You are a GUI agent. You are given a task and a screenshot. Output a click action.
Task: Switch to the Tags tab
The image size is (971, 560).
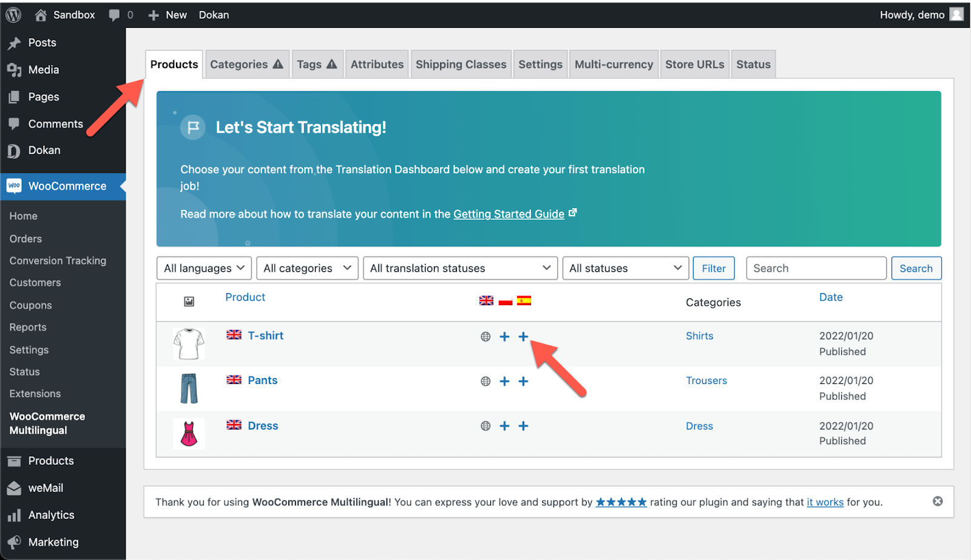coord(317,64)
